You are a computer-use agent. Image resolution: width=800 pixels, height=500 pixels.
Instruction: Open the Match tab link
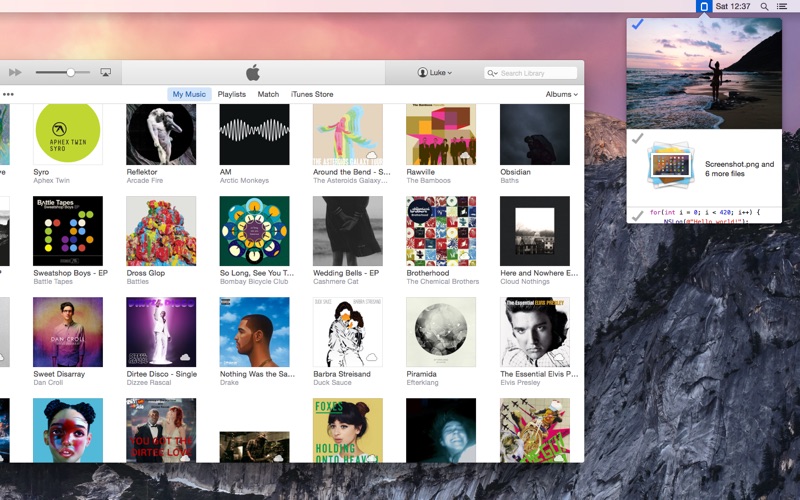pyautogui.click(x=268, y=94)
